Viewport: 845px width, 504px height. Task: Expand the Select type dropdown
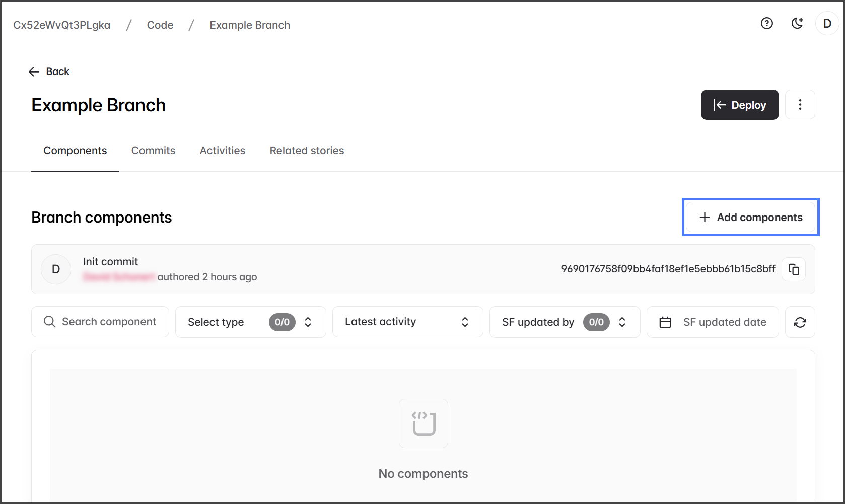pyautogui.click(x=250, y=322)
